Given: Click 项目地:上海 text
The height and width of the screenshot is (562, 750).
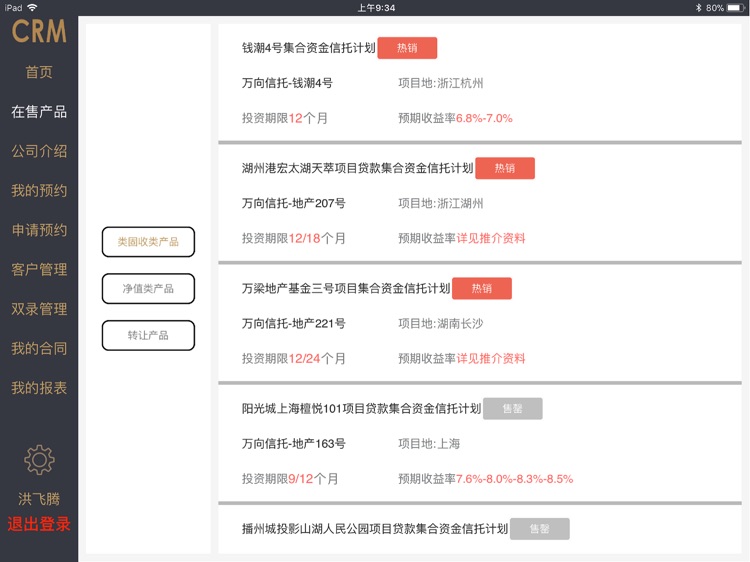Looking at the screenshot, I should click(429, 444).
